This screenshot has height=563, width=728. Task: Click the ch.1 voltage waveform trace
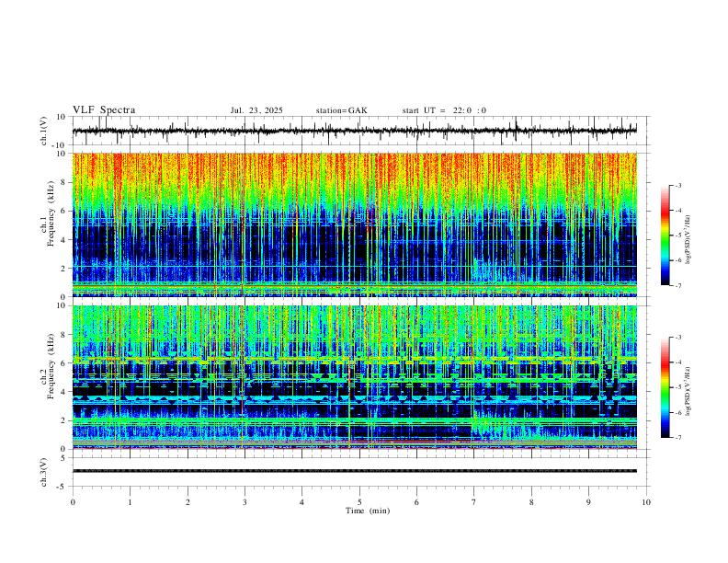tap(355, 131)
